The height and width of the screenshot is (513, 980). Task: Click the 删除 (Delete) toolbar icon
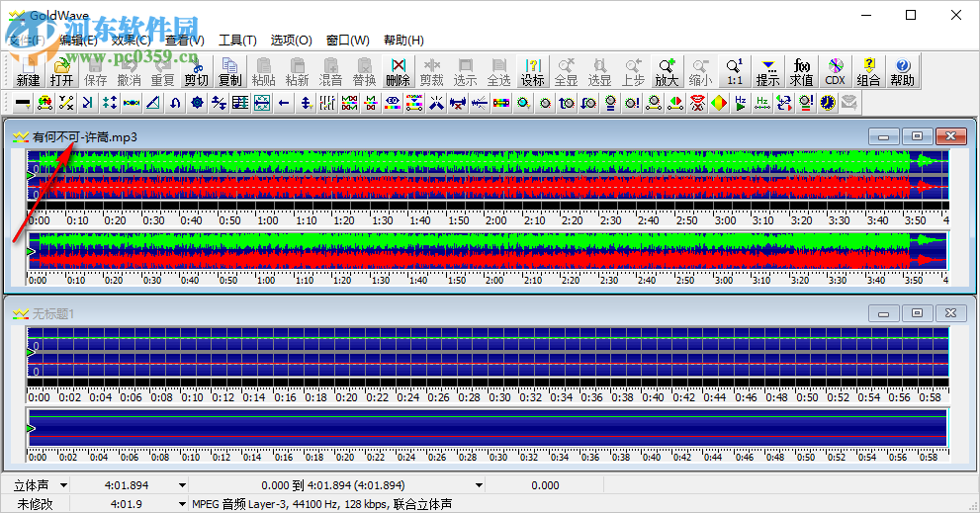click(398, 71)
